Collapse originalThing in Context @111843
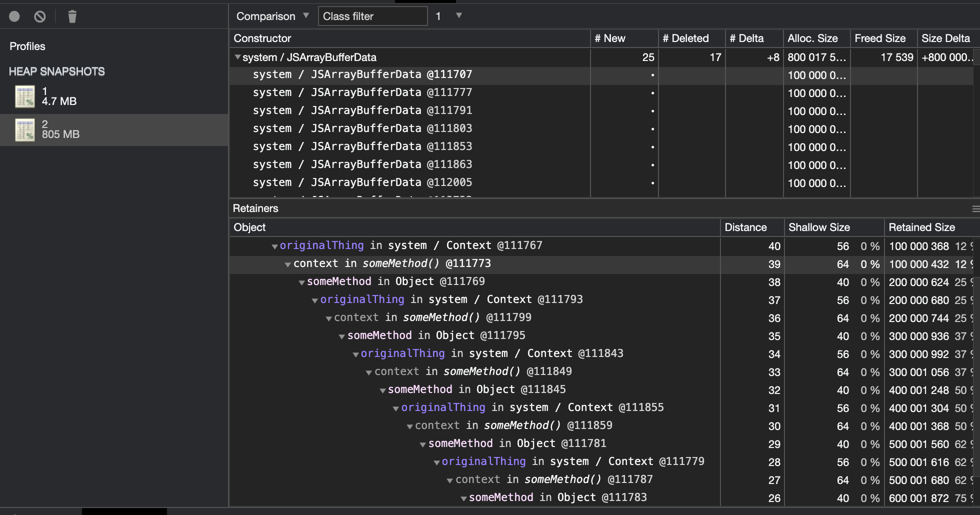The image size is (980, 515). pyautogui.click(x=355, y=354)
